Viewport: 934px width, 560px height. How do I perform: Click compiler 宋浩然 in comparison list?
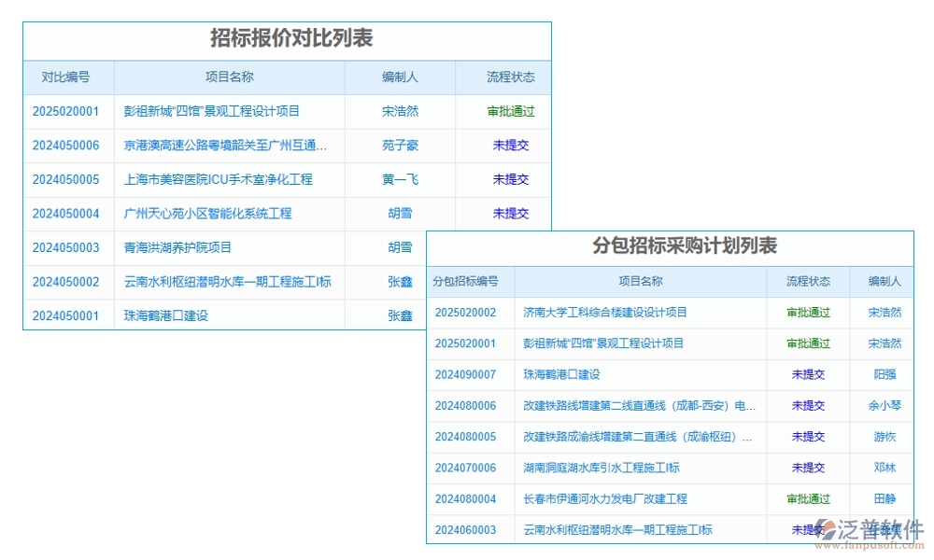tap(399, 111)
